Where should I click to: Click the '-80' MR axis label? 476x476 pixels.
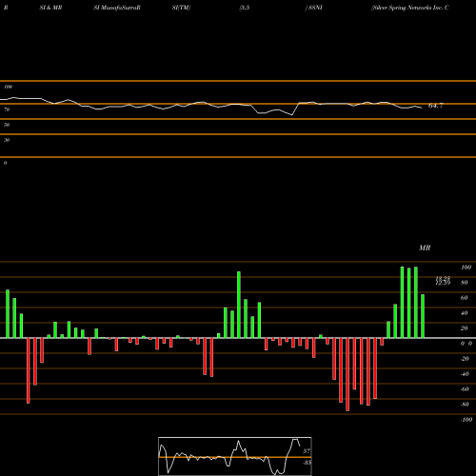(465, 405)
